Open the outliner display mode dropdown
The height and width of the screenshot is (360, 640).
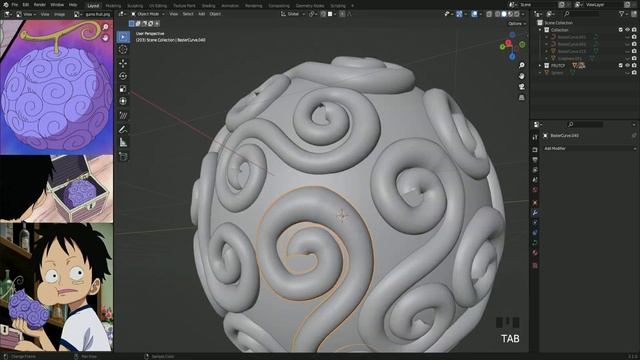click(x=551, y=14)
